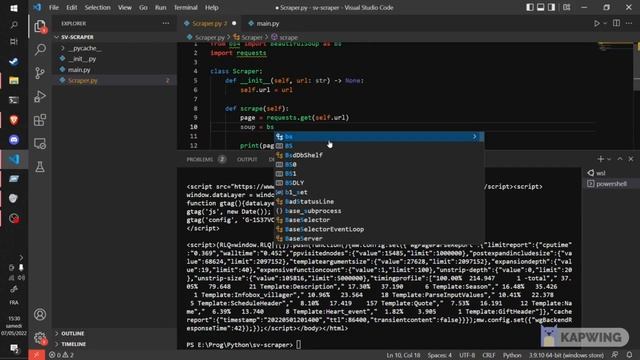The width and height of the screenshot is (640, 360).
Task: Run the Python file with play button
Action: click(x=597, y=24)
